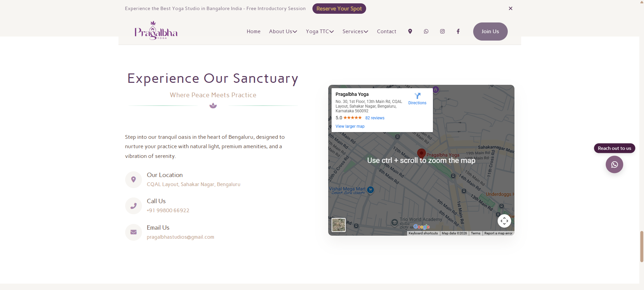Expand the Yoga TTC dropdown menu

(320, 31)
